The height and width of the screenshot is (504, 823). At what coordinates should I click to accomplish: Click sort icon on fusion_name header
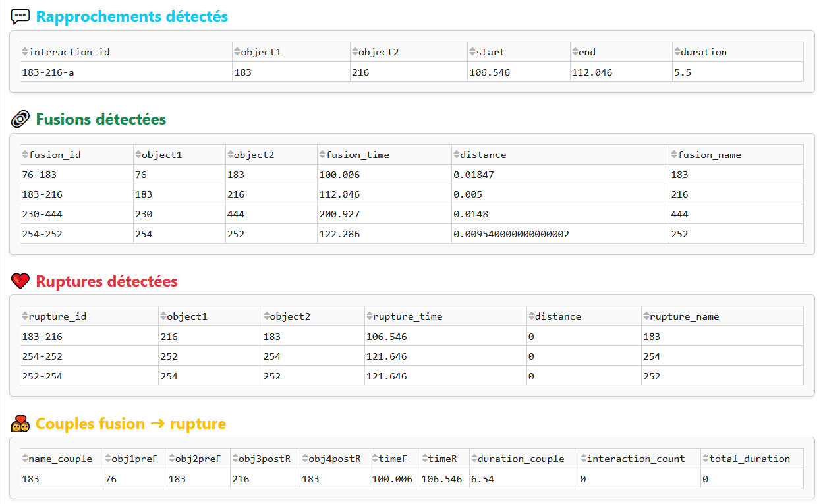[x=674, y=155]
